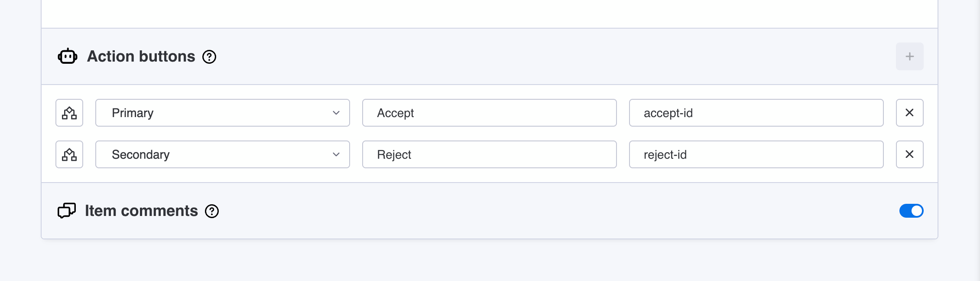
Task: Click the Action buttons section heading
Action: [141, 56]
